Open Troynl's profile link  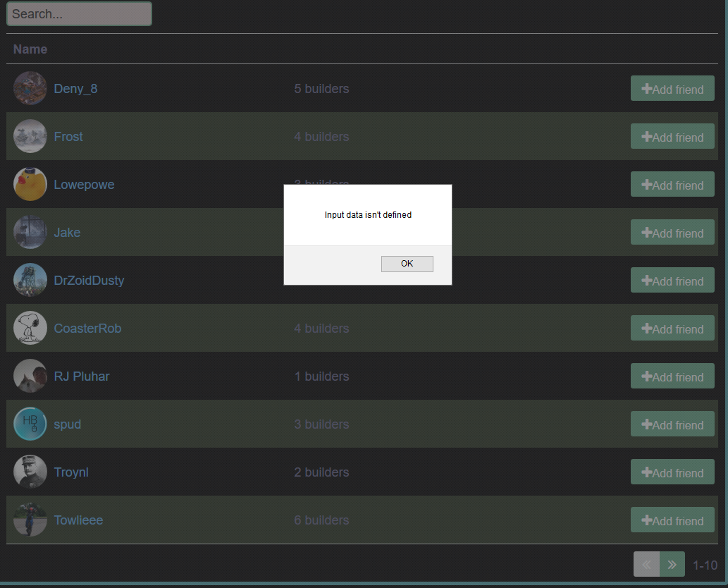point(71,472)
